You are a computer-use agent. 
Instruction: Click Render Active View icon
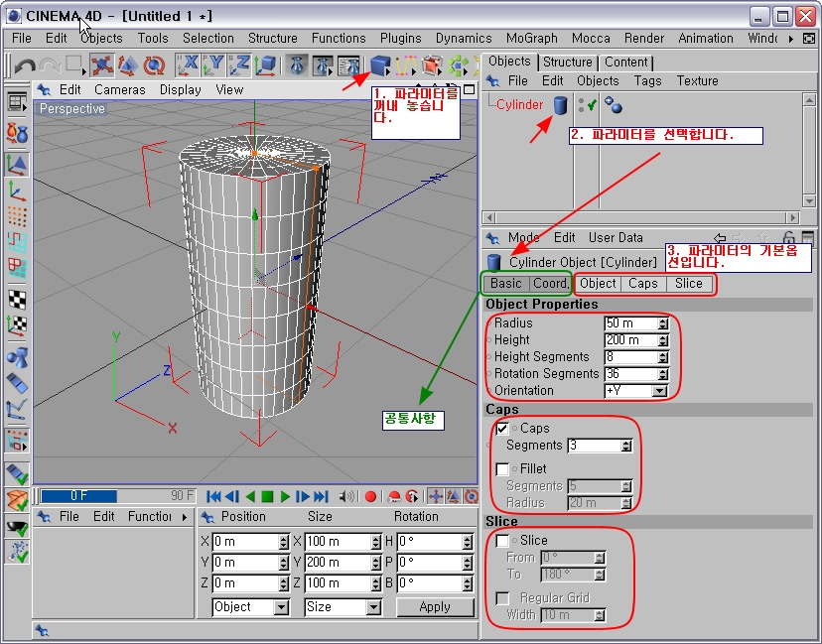[298, 65]
